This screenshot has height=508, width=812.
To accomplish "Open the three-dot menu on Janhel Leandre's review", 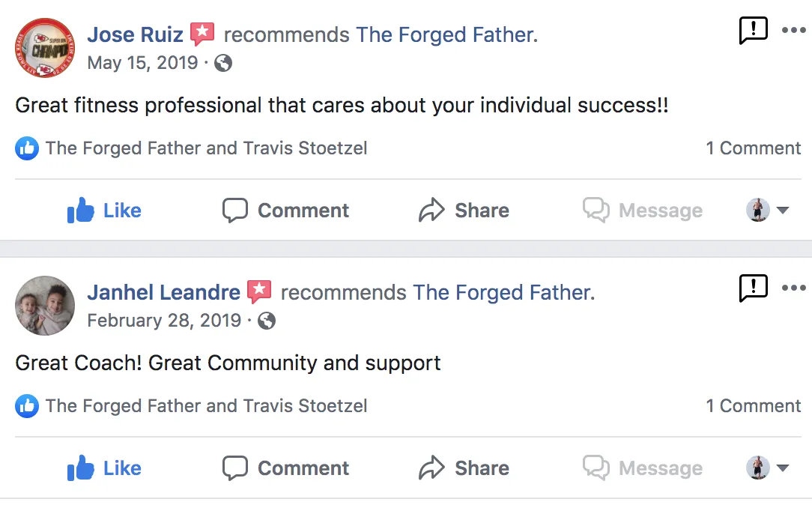I will click(793, 288).
